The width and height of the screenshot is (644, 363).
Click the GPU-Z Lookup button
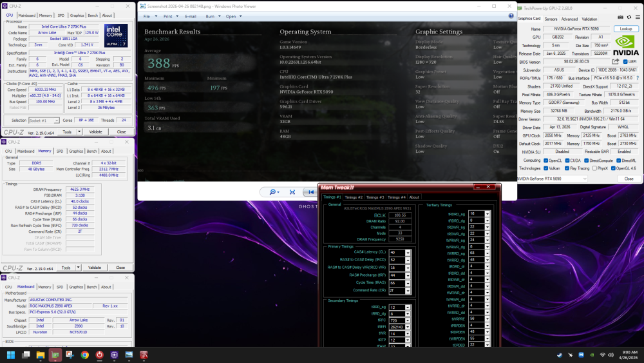click(626, 29)
